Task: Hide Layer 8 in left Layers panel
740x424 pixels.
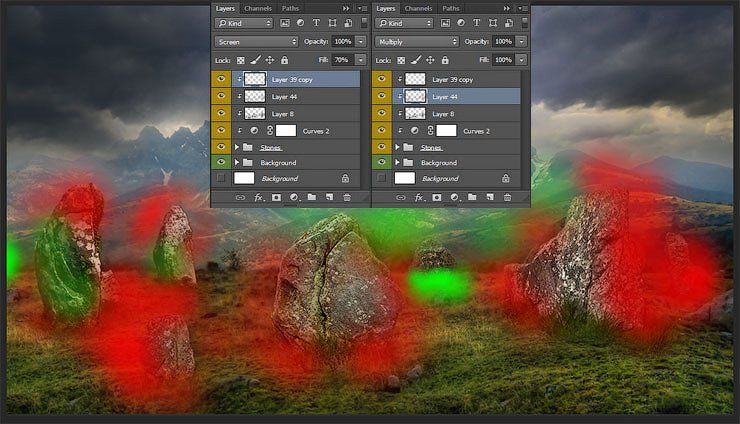Action: (221, 113)
